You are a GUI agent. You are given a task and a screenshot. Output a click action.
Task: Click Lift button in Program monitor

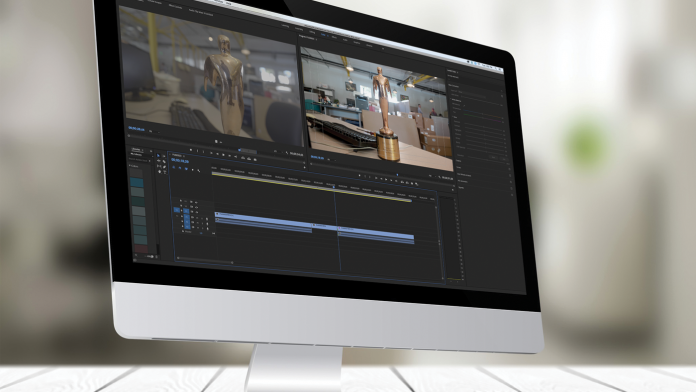402,182
